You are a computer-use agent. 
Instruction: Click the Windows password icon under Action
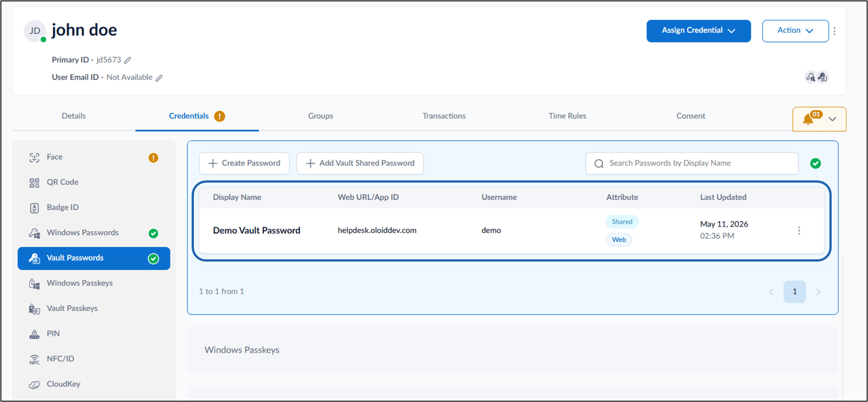point(811,77)
